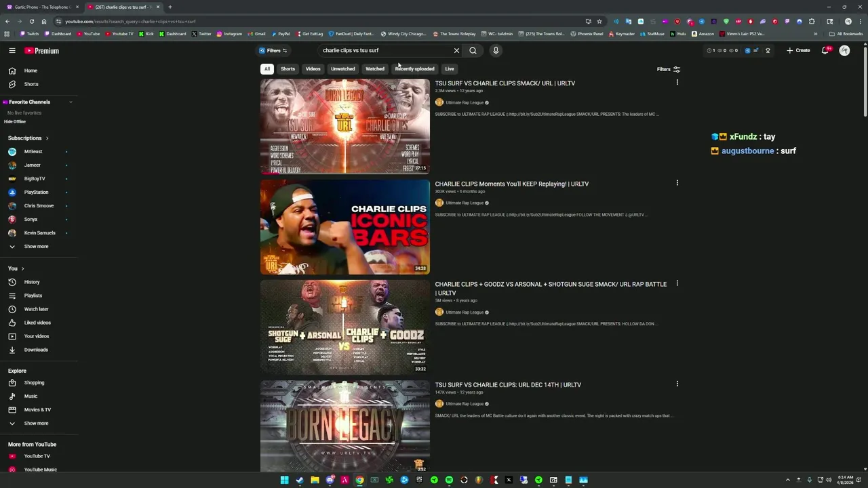Open Shopping under Explore
Viewport: 868px width, 488px height.
pos(38,383)
